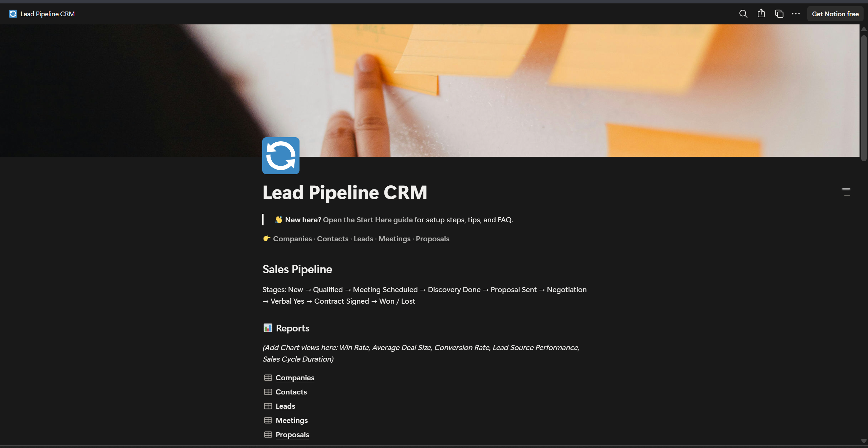868x448 pixels.
Task: Click the scrollbar down arrow
Action: (864, 441)
